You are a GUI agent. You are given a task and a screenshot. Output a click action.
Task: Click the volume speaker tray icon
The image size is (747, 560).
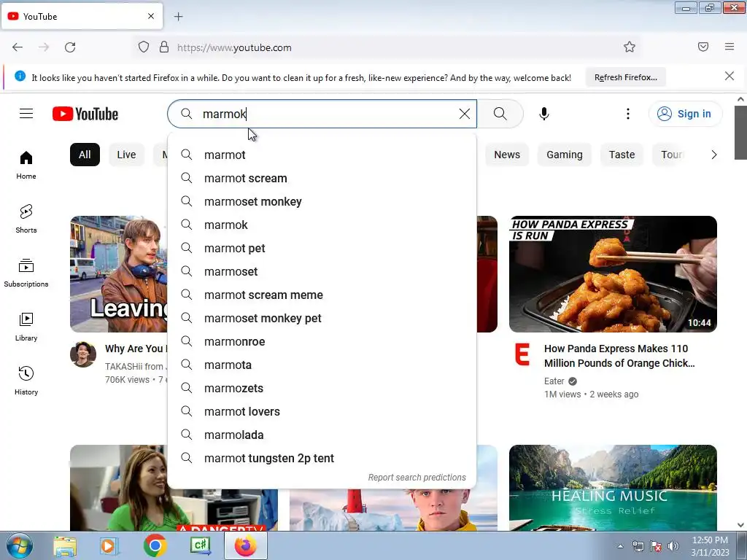click(x=673, y=546)
